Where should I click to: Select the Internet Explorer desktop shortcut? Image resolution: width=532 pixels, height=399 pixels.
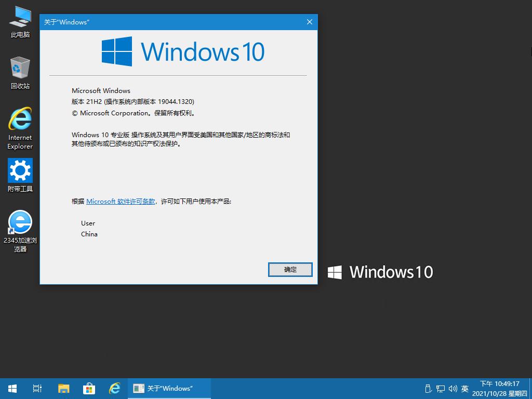20,128
